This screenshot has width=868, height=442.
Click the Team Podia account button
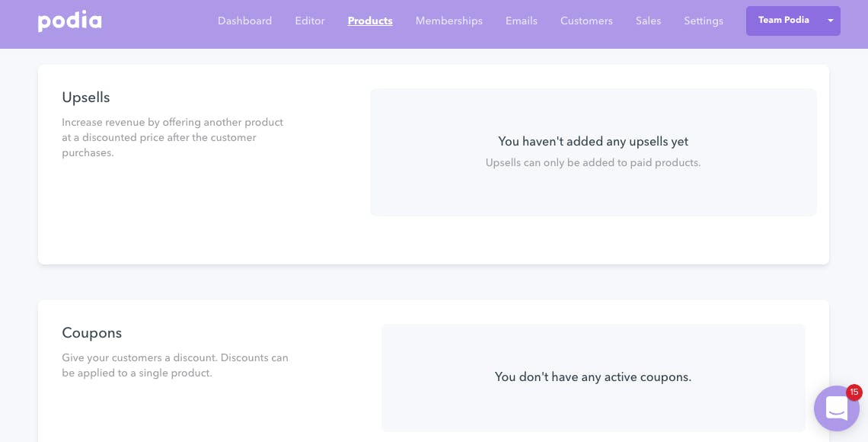(793, 21)
